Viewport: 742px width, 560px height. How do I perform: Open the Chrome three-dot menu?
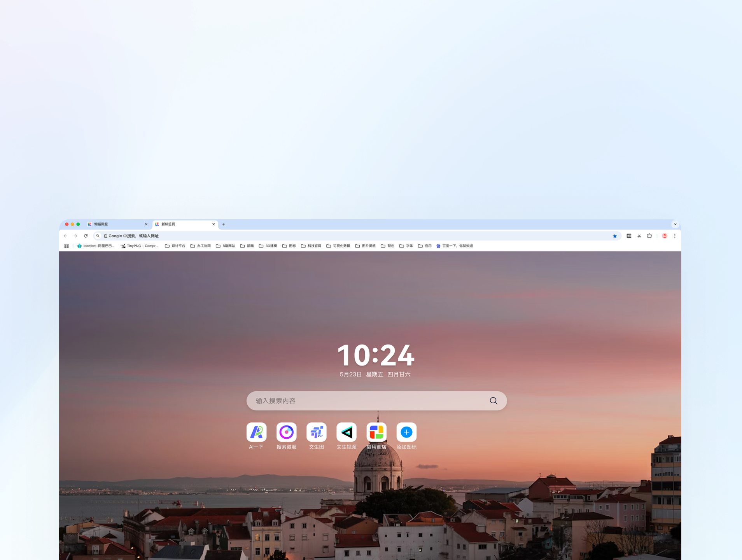click(x=675, y=236)
